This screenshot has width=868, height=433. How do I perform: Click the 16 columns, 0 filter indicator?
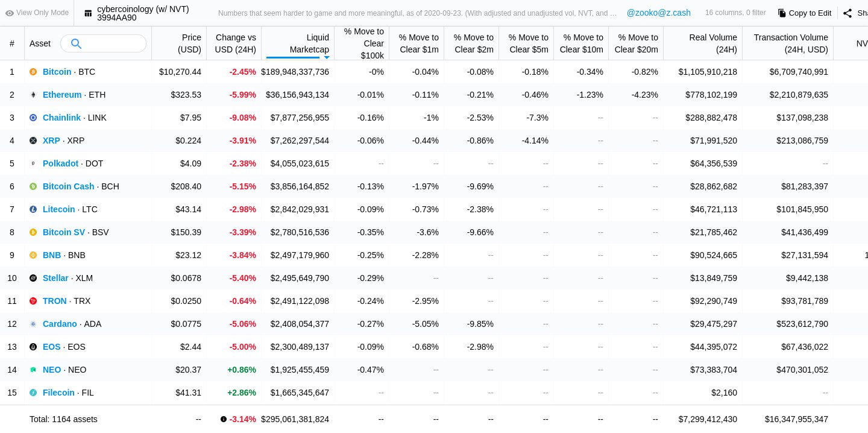click(x=735, y=13)
